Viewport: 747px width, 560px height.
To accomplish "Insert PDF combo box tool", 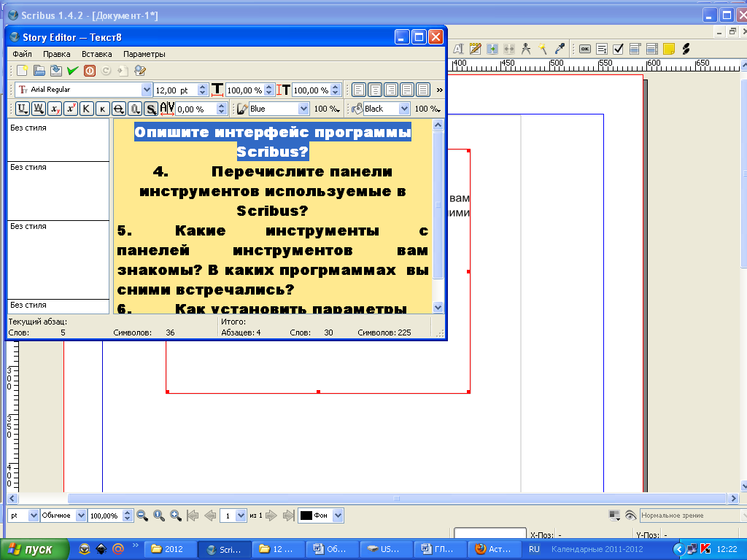I will (x=635, y=49).
